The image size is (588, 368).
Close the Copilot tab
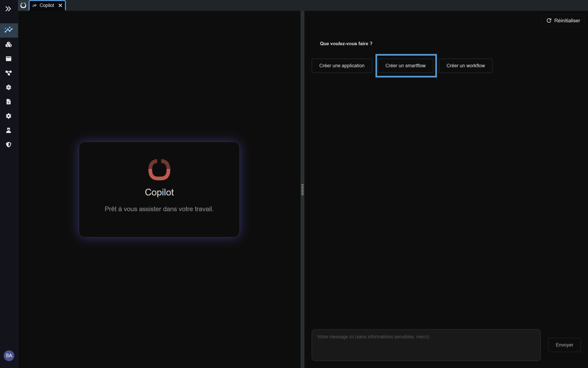pos(60,5)
